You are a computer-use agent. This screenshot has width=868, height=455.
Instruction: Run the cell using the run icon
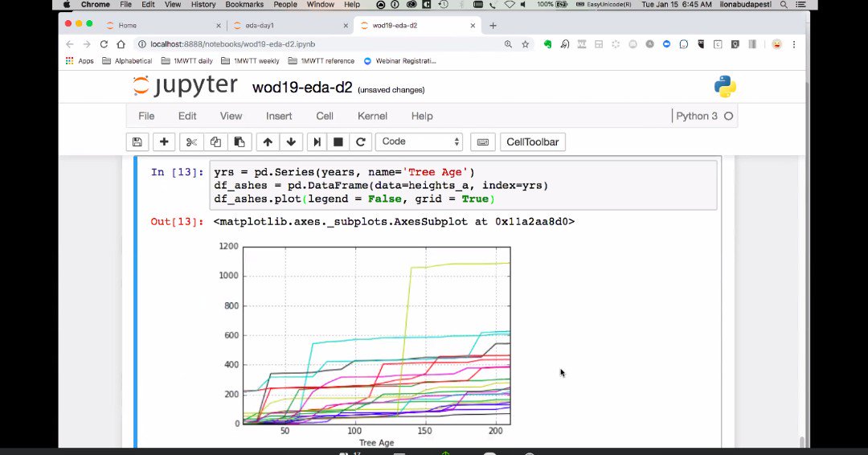(x=317, y=141)
